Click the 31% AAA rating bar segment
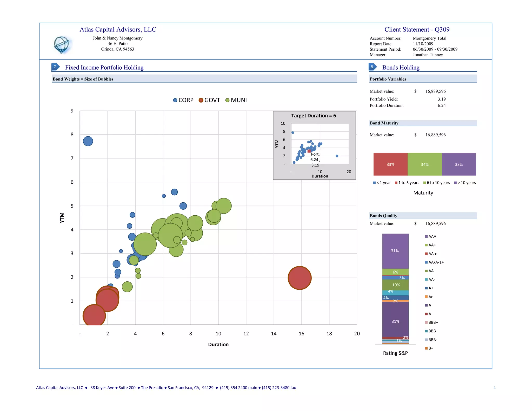Screen dimensions: 532x411 click(x=395, y=251)
